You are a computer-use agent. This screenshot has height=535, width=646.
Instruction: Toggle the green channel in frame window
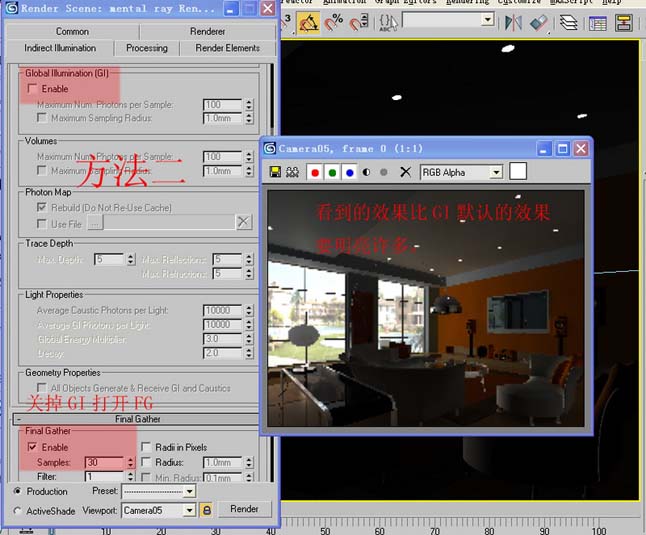click(x=332, y=172)
